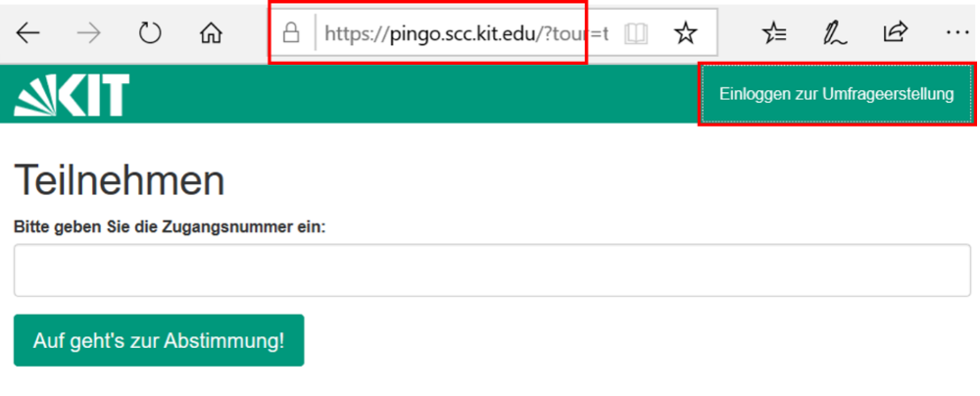Image resolution: width=980 pixels, height=396 pixels.
Task: Click the Teilnehmen heading
Action: point(120,180)
